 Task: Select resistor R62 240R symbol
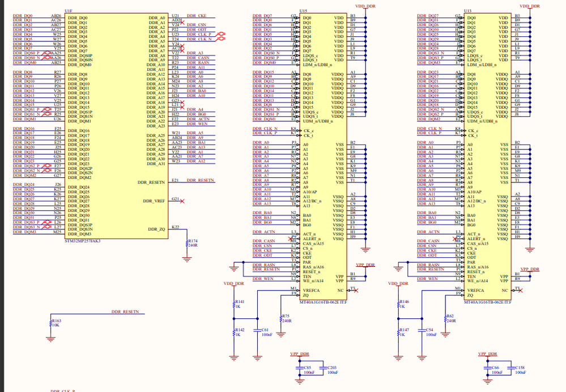coord(445,318)
